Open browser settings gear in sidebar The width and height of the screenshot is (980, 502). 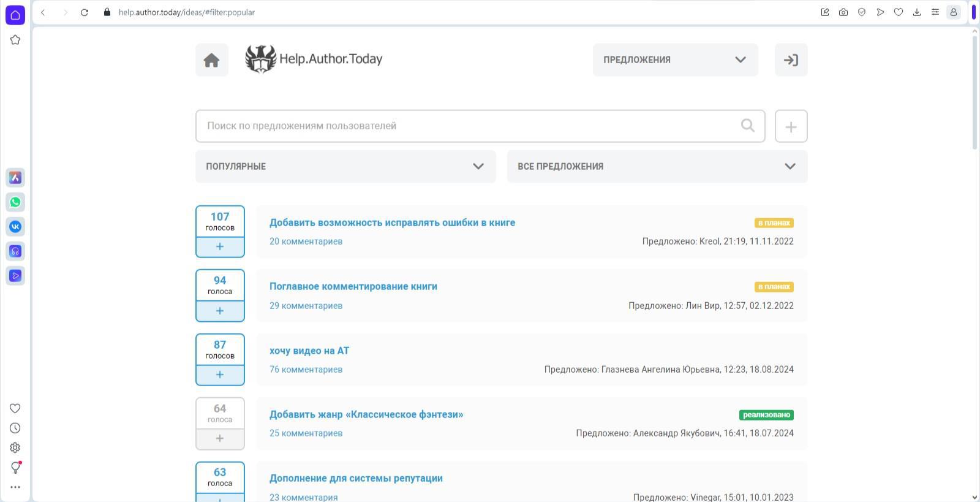tap(15, 448)
